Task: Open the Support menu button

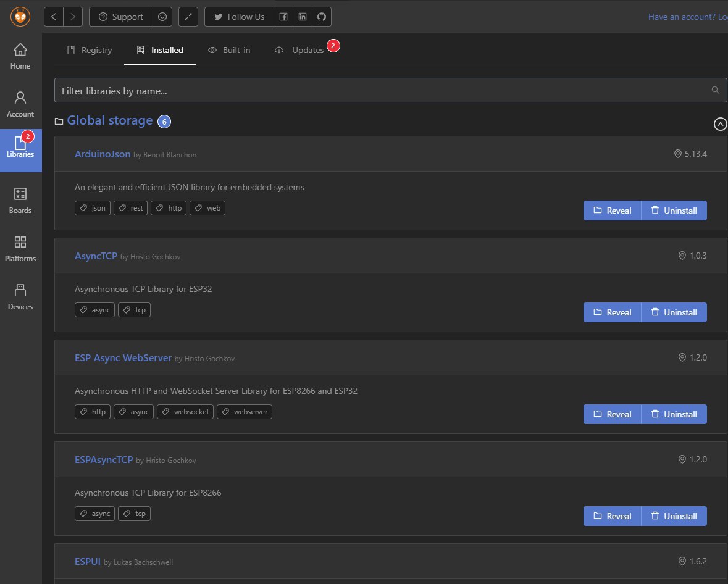Action: tap(120, 17)
